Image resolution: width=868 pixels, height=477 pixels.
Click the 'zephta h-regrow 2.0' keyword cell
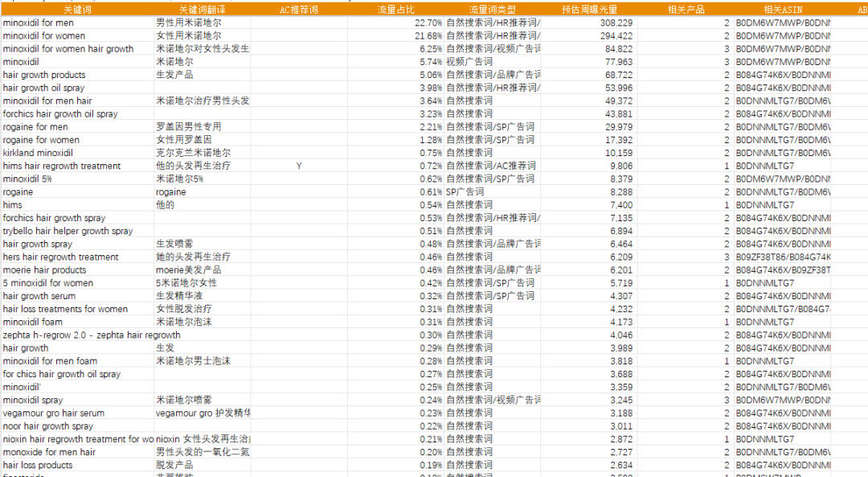(77, 335)
